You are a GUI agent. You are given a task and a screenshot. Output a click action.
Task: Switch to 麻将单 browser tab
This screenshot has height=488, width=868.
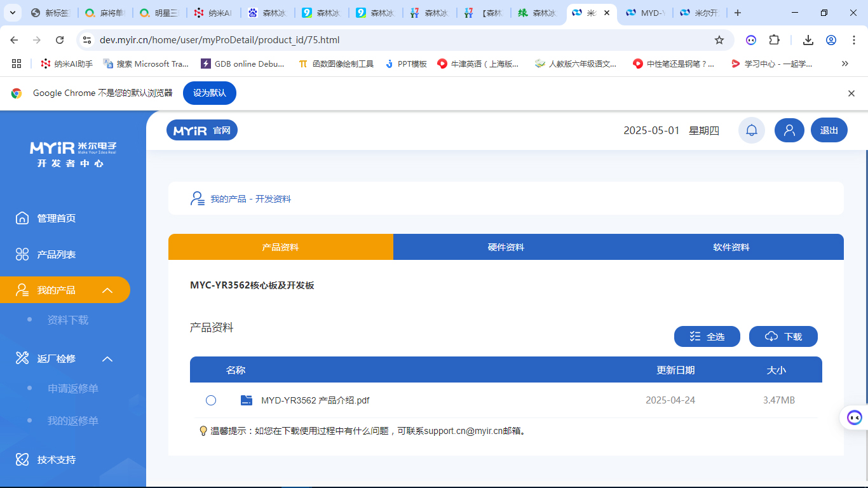[x=106, y=13]
